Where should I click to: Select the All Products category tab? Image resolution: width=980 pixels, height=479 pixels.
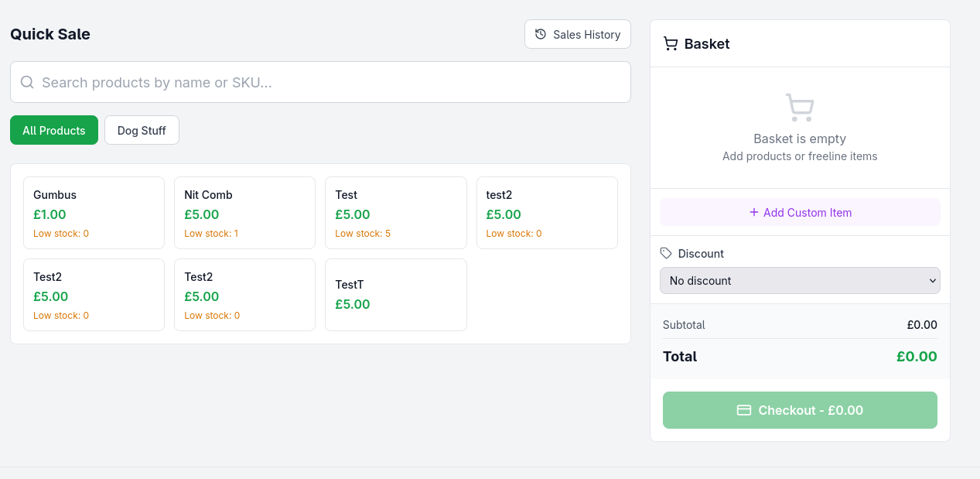54,130
